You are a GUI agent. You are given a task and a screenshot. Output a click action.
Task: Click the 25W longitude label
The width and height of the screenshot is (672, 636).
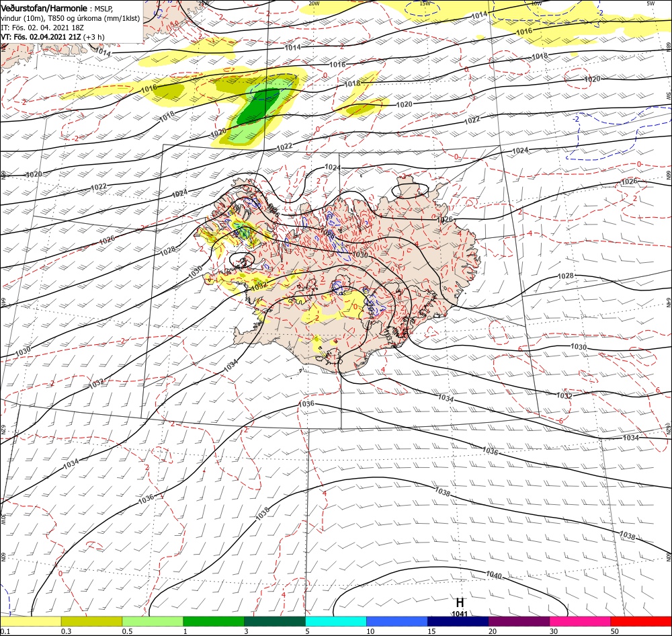click(204, 3)
